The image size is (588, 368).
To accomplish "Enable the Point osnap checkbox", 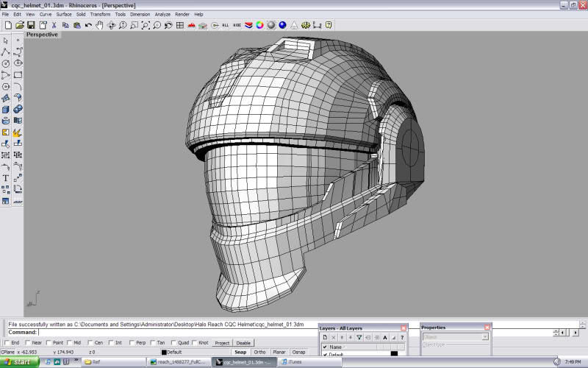I will [49, 342].
